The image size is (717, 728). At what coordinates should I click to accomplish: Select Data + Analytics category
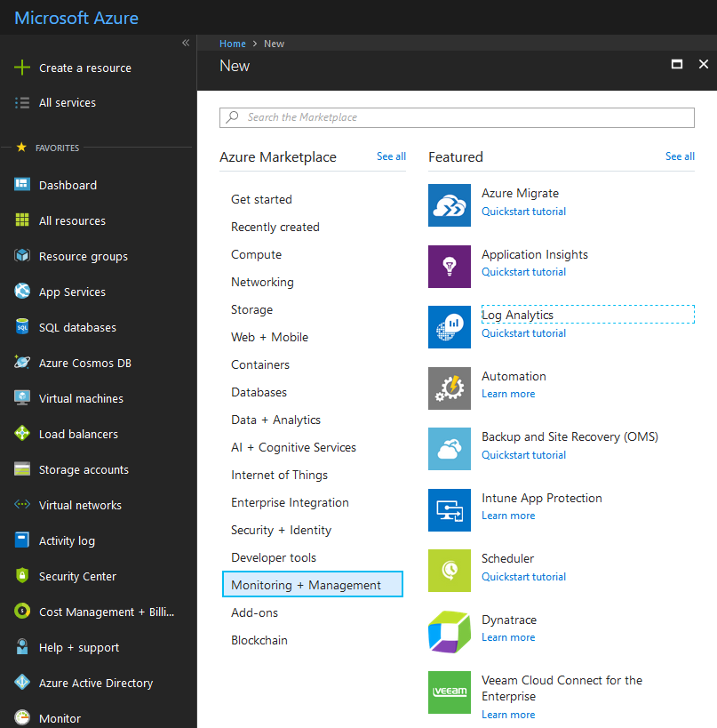(x=275, y=420)
